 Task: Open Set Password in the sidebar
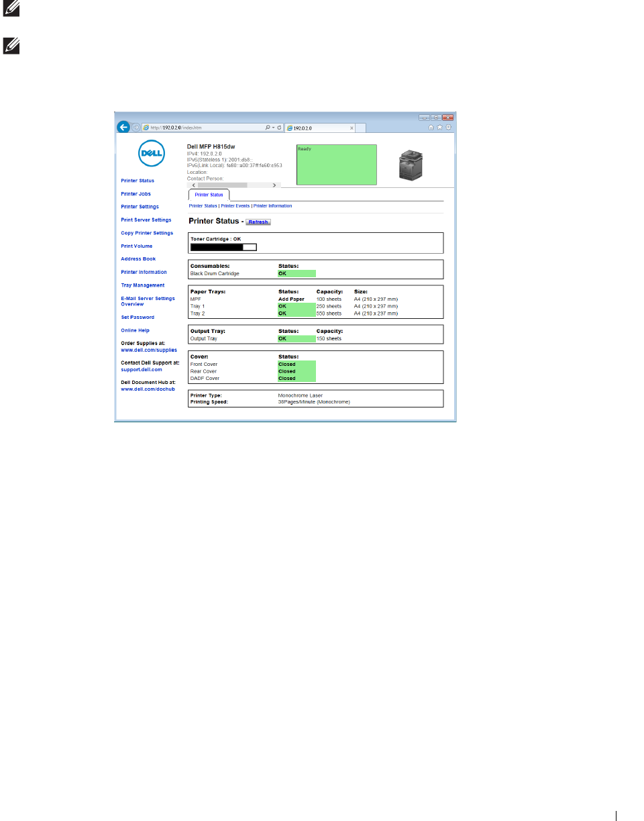pyautogui.click(x=138, y=317)
